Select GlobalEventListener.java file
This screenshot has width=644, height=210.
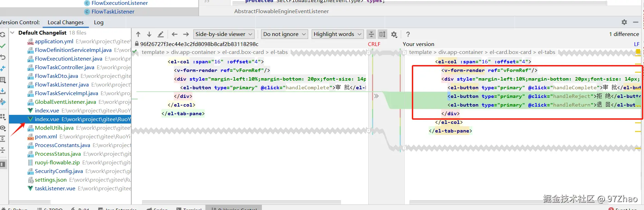(70, 102)
